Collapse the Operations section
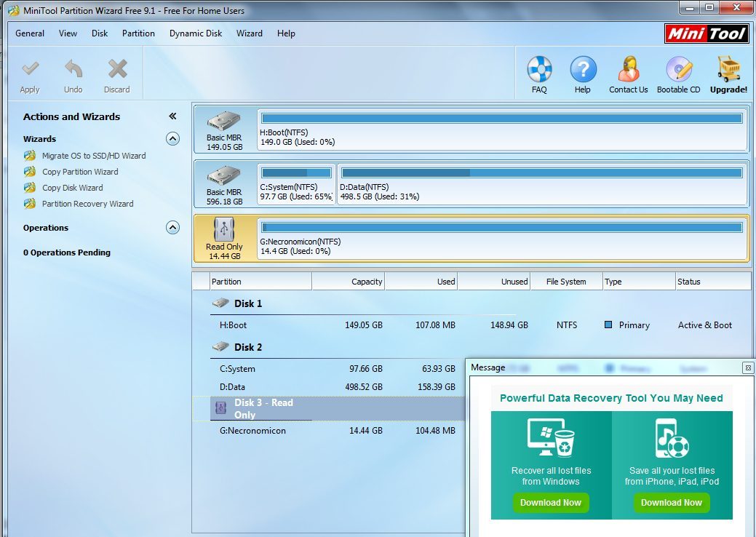Viewport: 756px width, 537px height. pos(172,228)
